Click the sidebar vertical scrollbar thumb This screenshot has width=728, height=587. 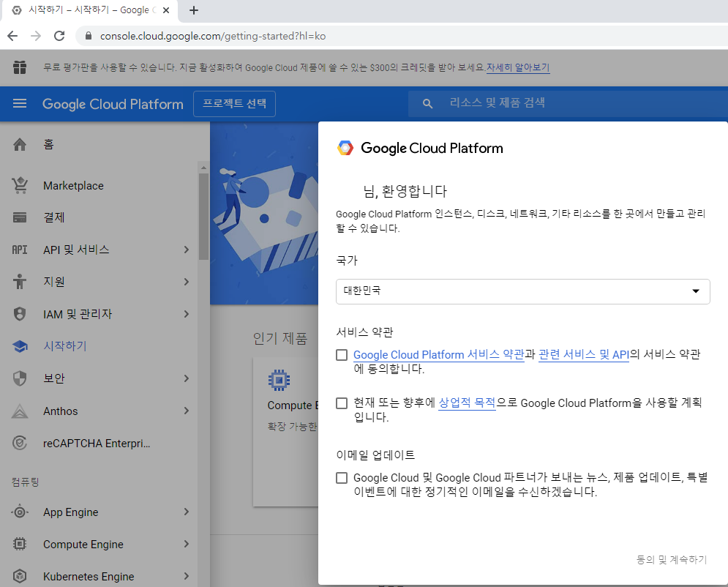point(203,217)
